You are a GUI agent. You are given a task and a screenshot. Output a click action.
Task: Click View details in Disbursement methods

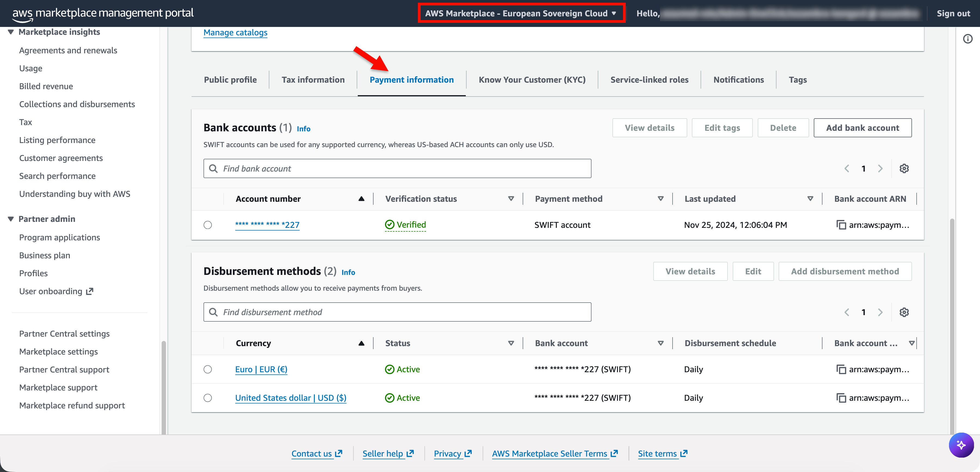690,271
